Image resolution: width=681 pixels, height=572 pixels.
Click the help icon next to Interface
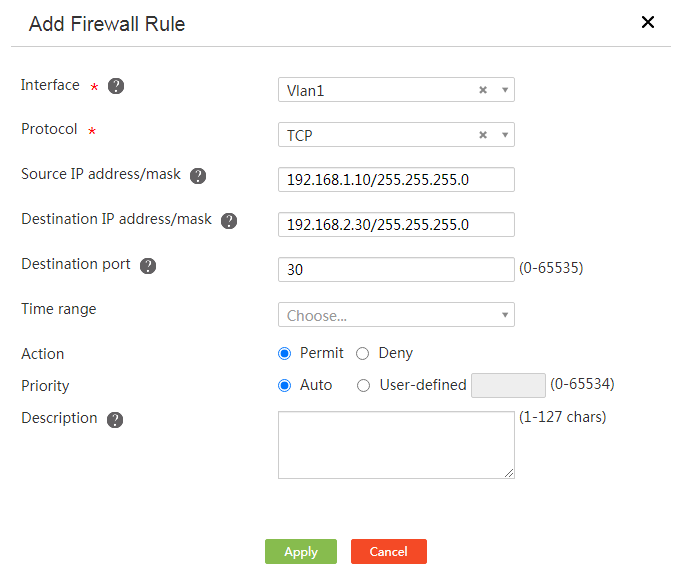(x=116, y=86)
